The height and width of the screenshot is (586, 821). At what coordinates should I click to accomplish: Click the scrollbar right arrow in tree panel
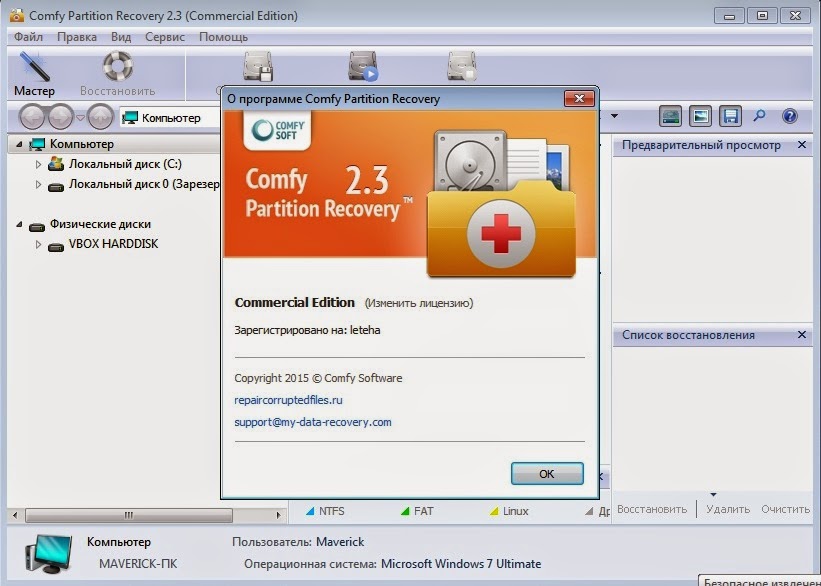[x=279, y=515]
